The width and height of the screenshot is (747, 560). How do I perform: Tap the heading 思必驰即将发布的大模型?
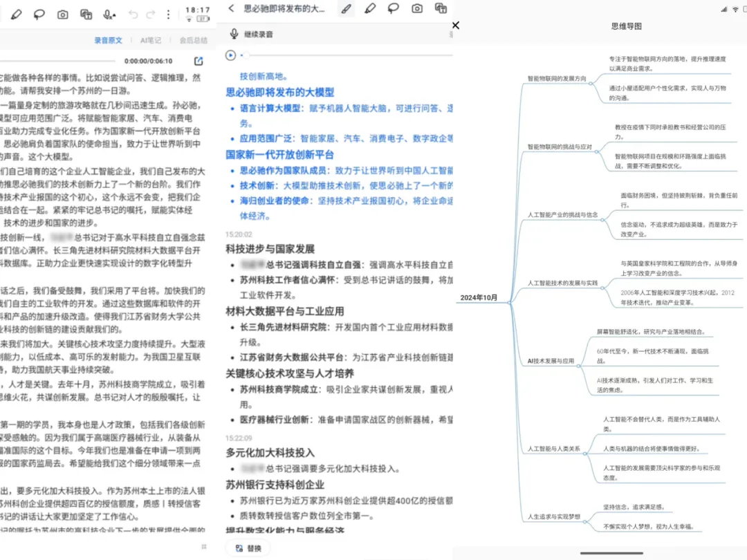click(x=279, y=92)
